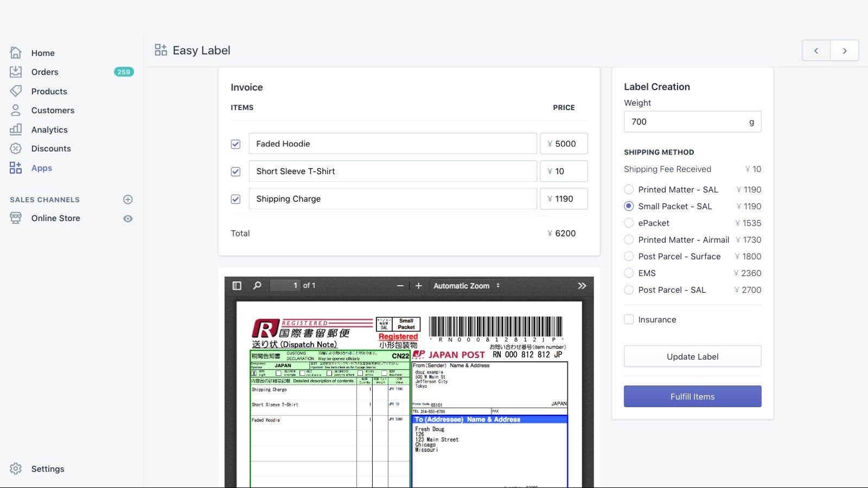Click the Easy Label app icon
The width and height of the screenshot is (868, 488).
pyautogui.click(x=161, y=50)
